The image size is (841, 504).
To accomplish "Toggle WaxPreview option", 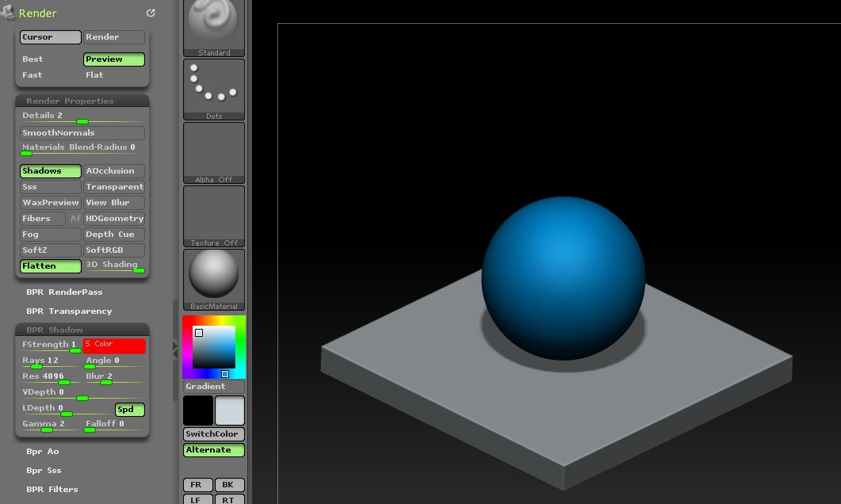I will 51,203.
